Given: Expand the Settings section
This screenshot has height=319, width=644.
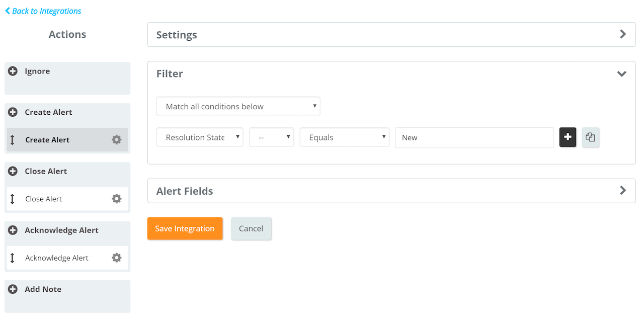Looking at the screenshot, I should click(x=391, y=35).
